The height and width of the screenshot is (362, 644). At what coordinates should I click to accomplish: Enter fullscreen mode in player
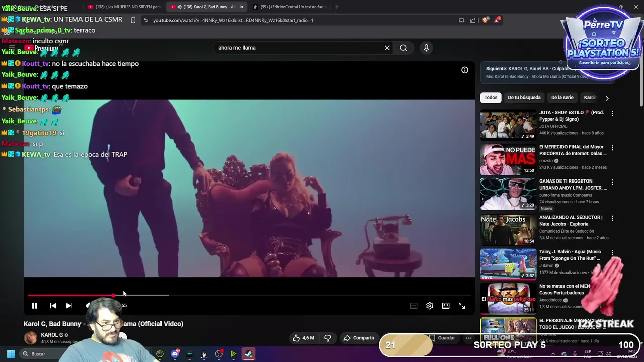(x=462, y=305)
